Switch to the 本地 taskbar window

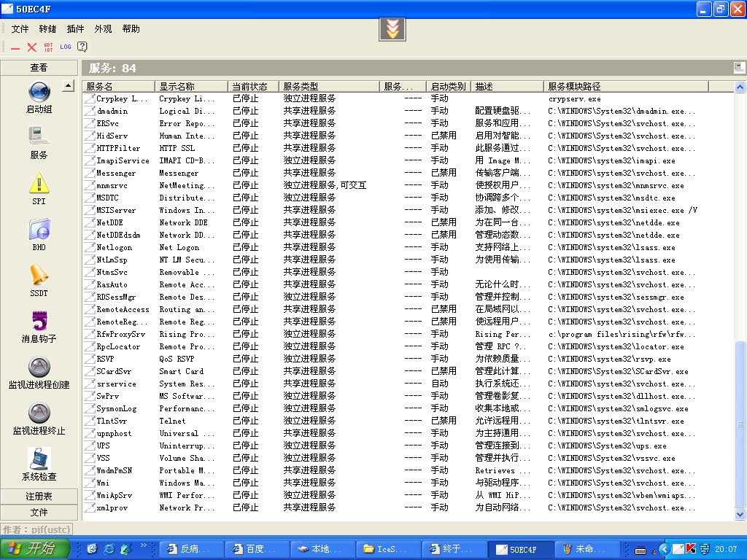pyautogui.click(x=322, y=549)
